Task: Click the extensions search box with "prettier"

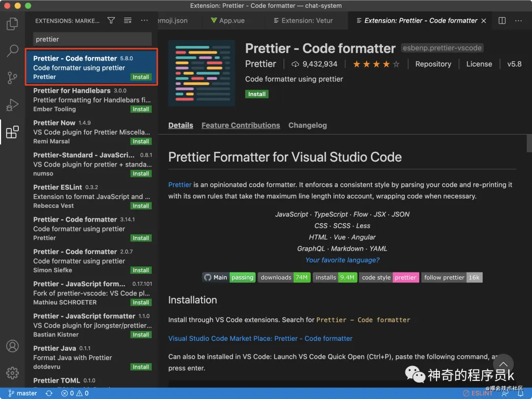Action: (x=92, y=39)
